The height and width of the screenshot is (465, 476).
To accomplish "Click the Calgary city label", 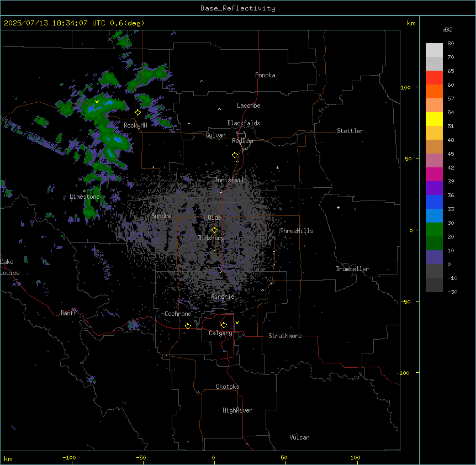I will (x=220, y=333).
